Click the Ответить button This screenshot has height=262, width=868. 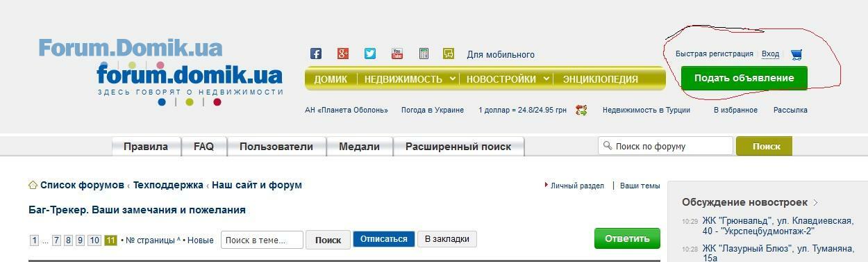[627, 238]
